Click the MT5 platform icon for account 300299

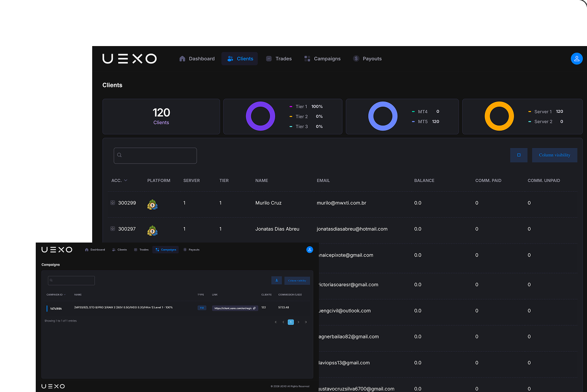pos(152,204)
